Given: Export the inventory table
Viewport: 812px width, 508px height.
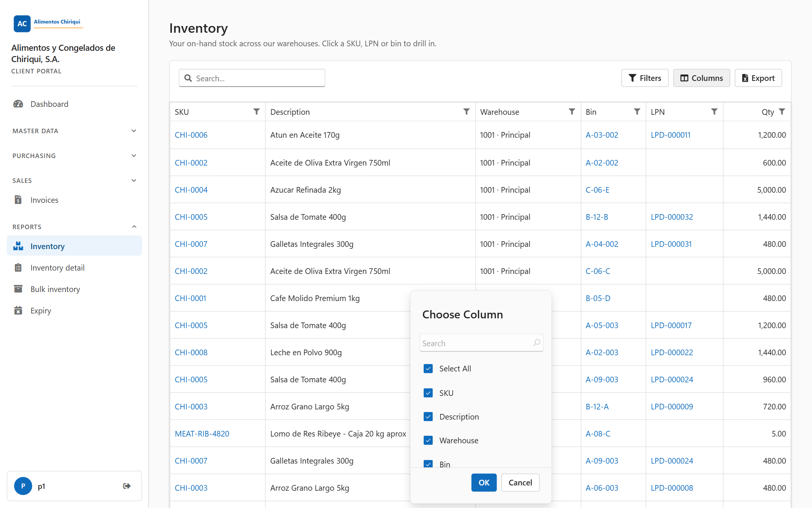Looking at the screenshot, I should 758,78.
